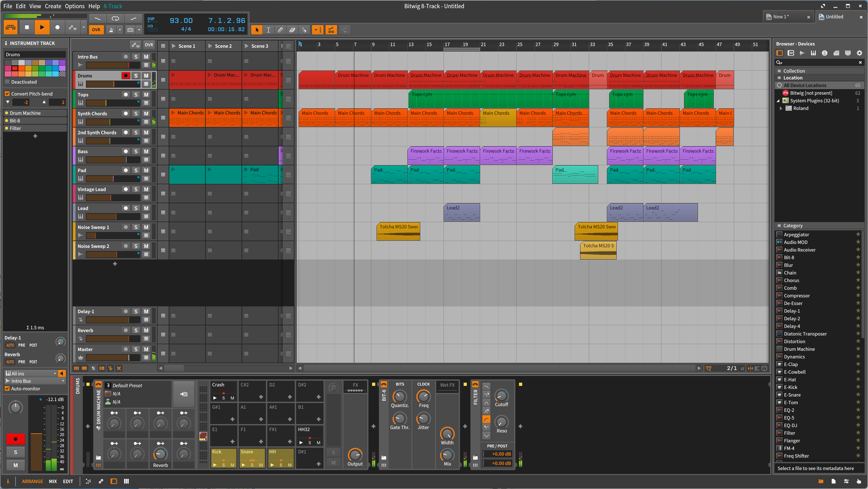Select the Kick drum pad
Viewport: 868px width, 489px height.
coord(223,458)
